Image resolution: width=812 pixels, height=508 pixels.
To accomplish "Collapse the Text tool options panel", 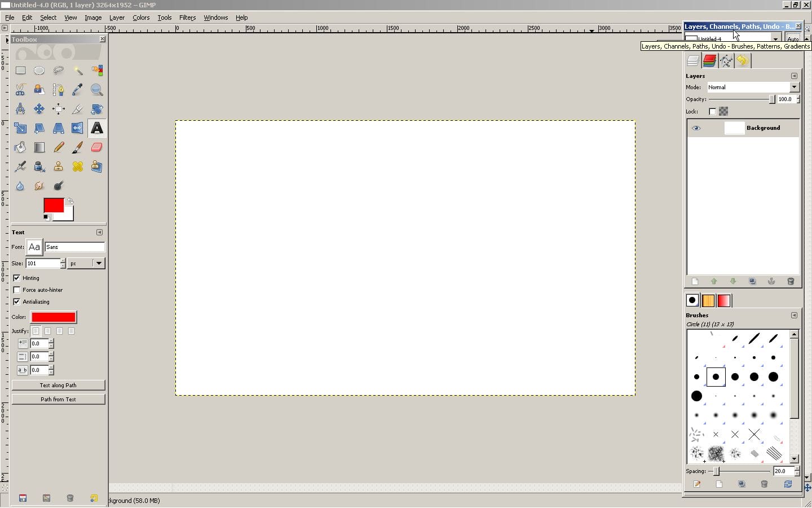I will pos(99,232).
